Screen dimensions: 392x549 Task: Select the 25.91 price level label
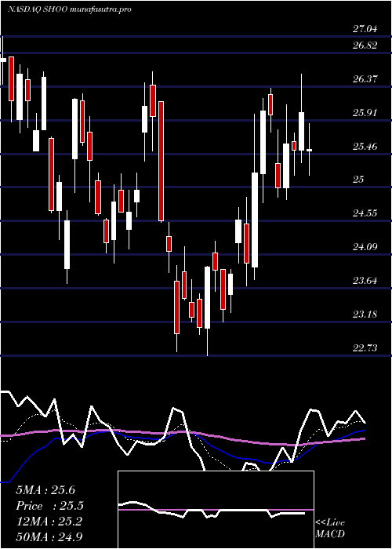[x=365, y=113]
